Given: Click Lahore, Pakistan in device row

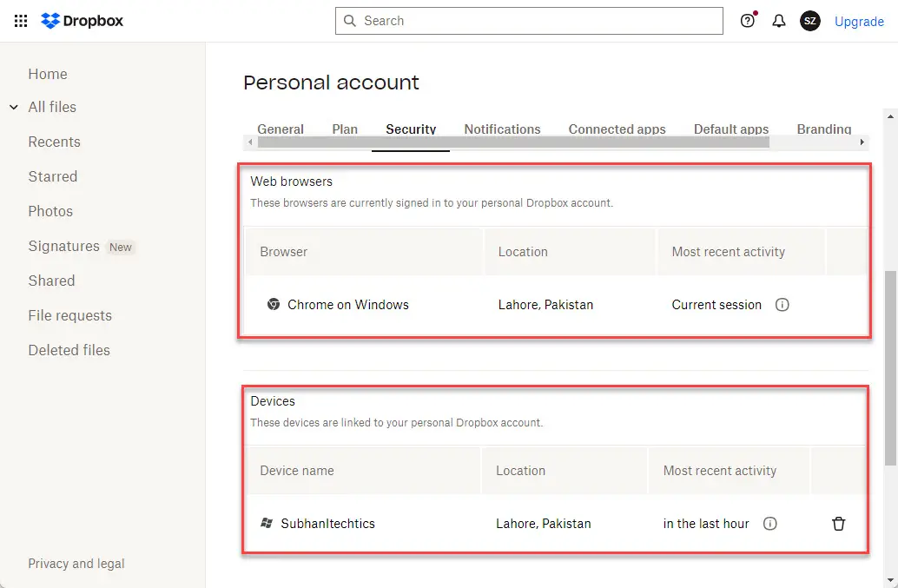Looking at the screenshot, I should pos(544,524).
